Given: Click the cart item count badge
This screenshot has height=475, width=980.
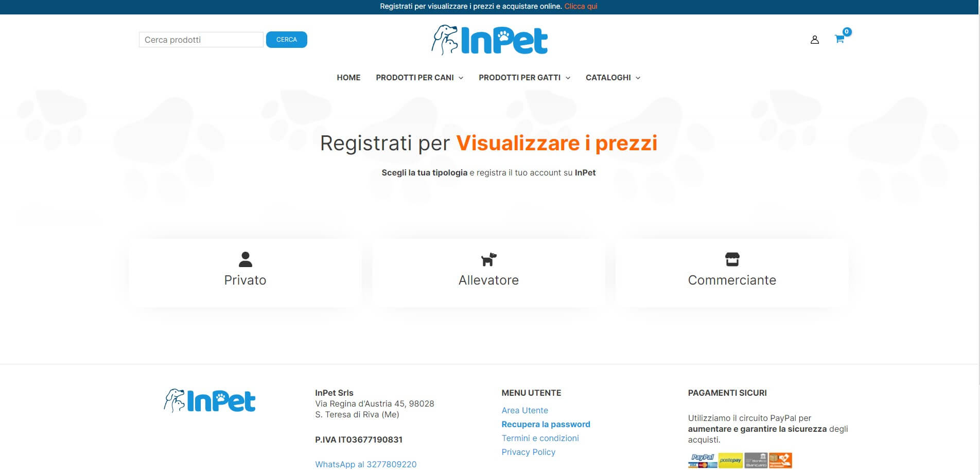Looking at the screenshot, I should 847,31.
